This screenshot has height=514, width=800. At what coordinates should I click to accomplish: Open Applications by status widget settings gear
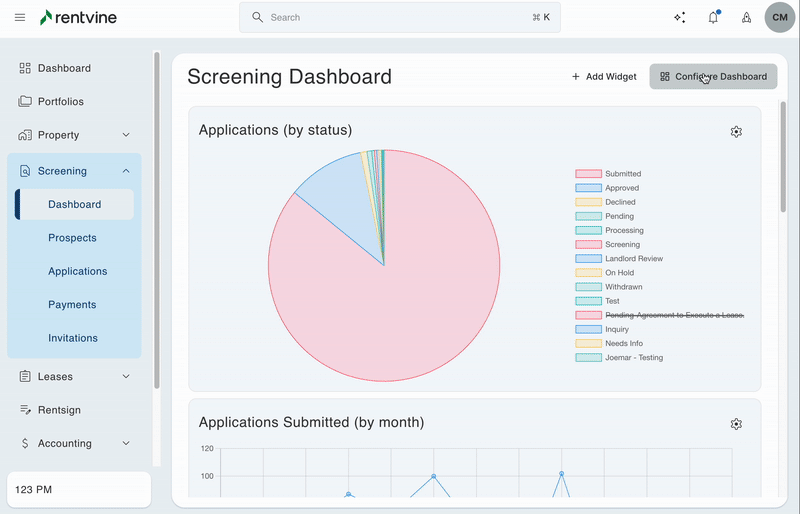(736, 132)
